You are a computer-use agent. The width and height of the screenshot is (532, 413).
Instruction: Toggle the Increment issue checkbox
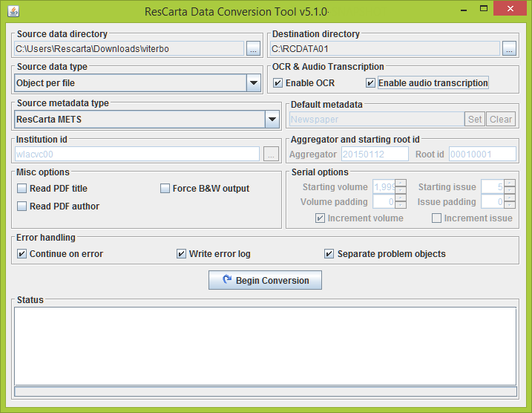[x=436, y=218]
